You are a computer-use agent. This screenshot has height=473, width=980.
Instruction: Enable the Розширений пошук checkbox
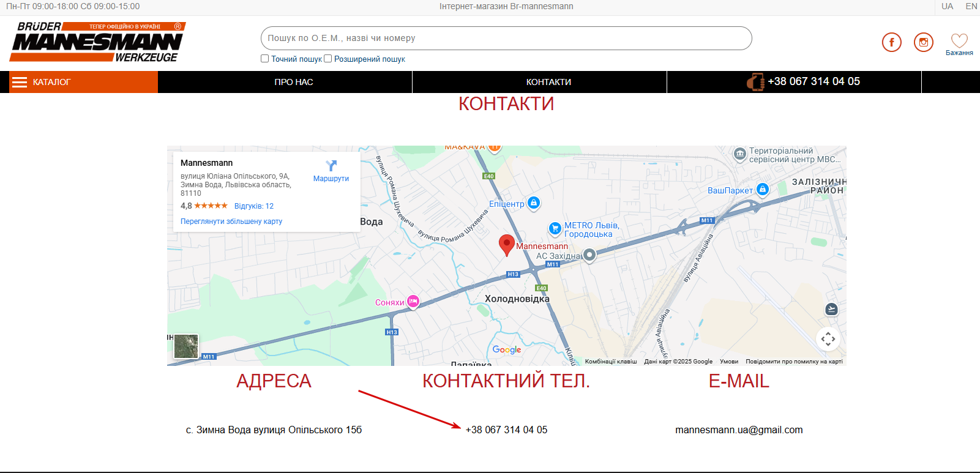[328, 59]
